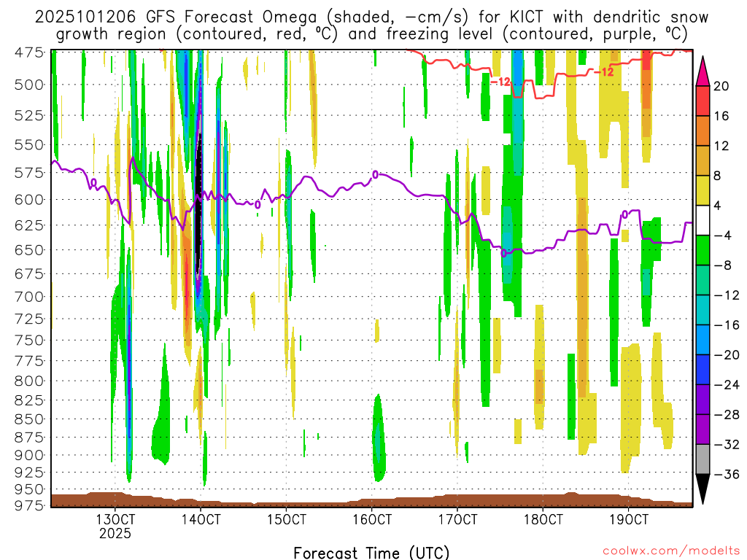The width and height of the screenshot is (747, 560).
Task: Click the 750 pressure level label
Action: [x=29, y=340]
